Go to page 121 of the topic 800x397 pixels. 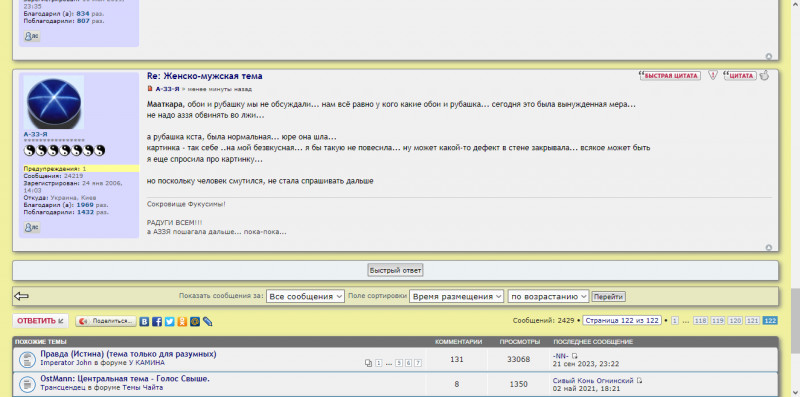click(753, 320)
